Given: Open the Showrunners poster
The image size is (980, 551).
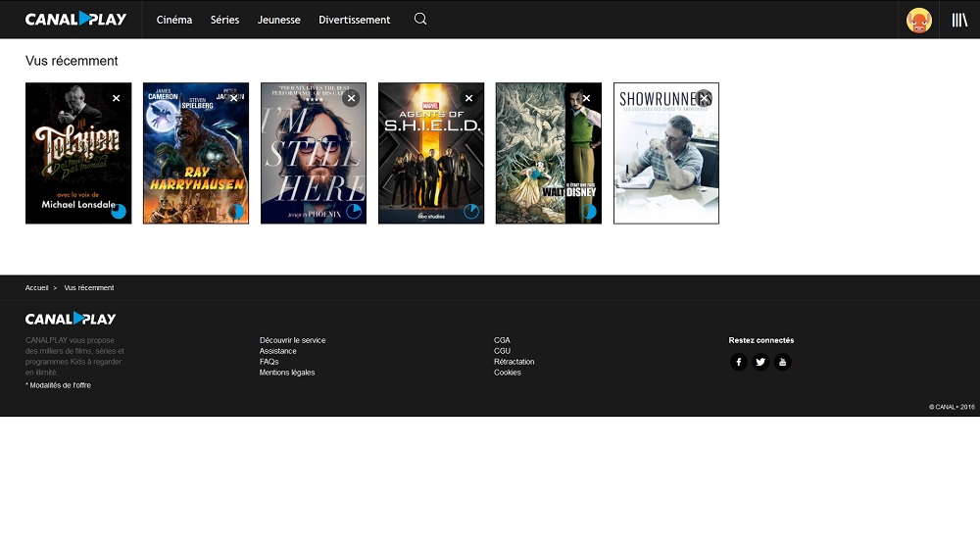Looking at the screenshot, I should point(666,153).
